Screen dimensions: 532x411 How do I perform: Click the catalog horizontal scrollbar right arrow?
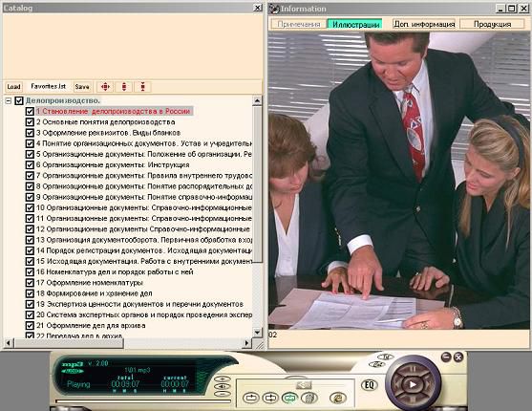[x=247, y=343]
